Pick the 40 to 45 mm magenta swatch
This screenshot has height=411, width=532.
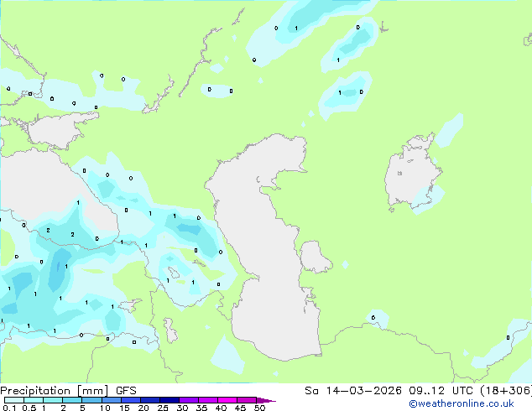(x=227, y=400)
